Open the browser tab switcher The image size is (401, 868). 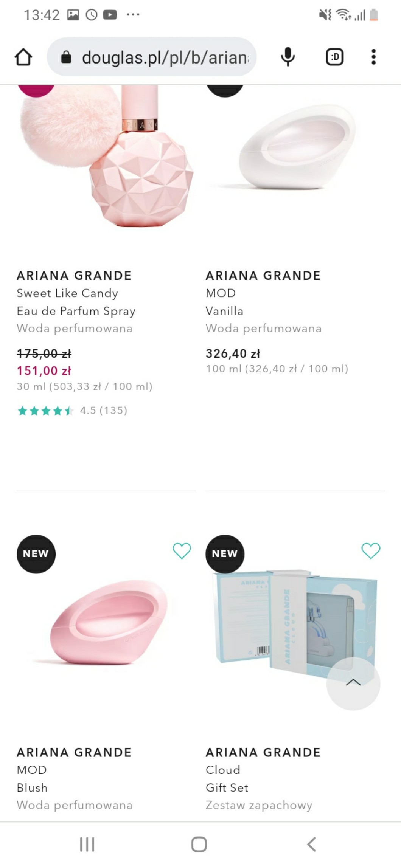point(334,57)
